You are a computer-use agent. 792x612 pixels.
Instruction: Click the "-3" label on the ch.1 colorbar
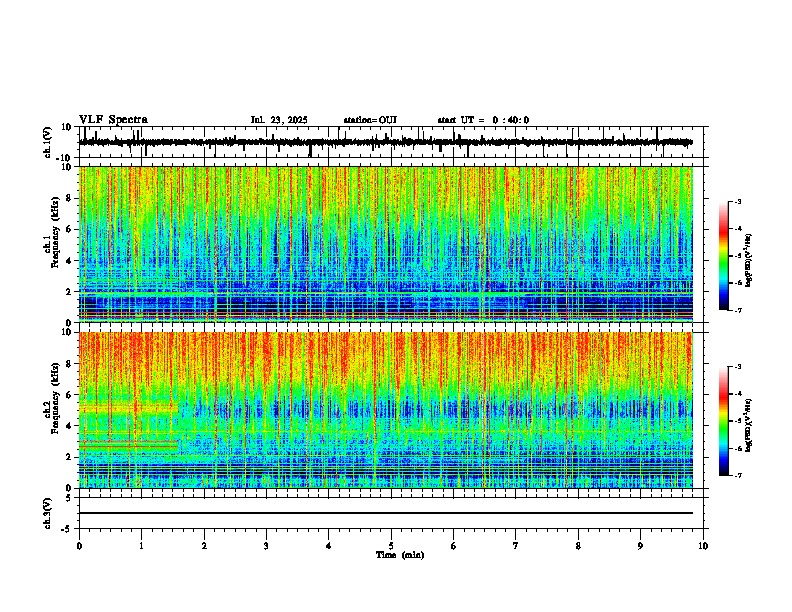[x=737, y=201]
